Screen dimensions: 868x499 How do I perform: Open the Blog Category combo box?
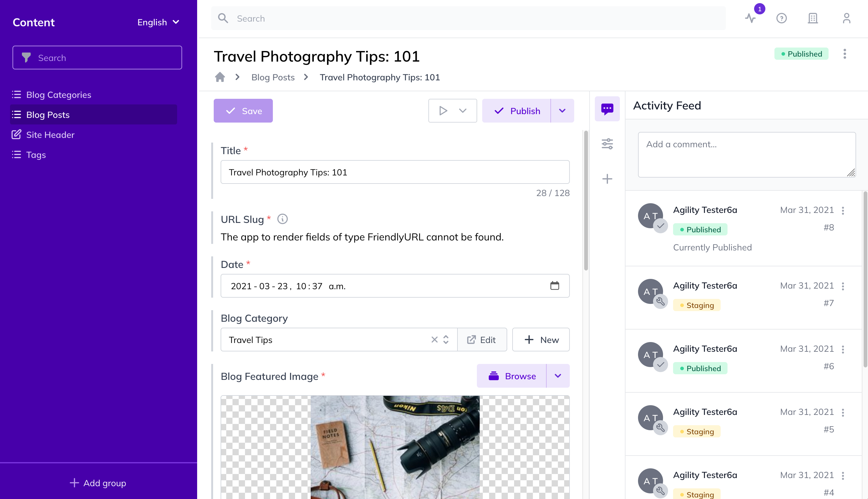pos(339,340)
